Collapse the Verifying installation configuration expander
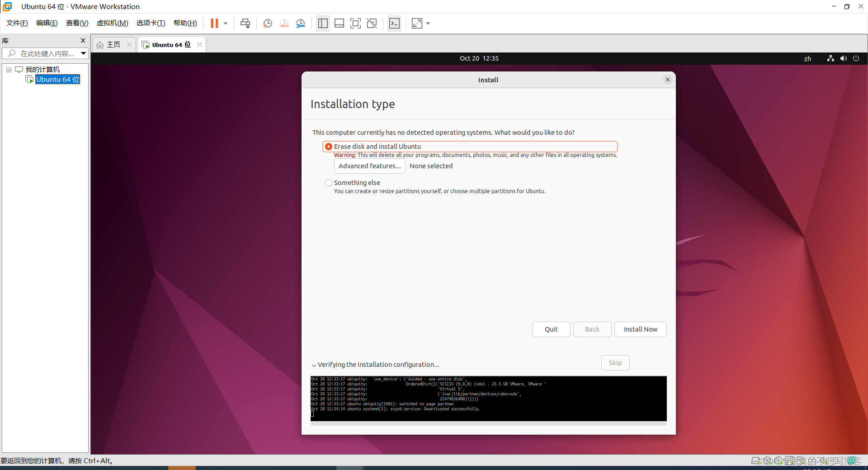 click(x=314, y=365)
